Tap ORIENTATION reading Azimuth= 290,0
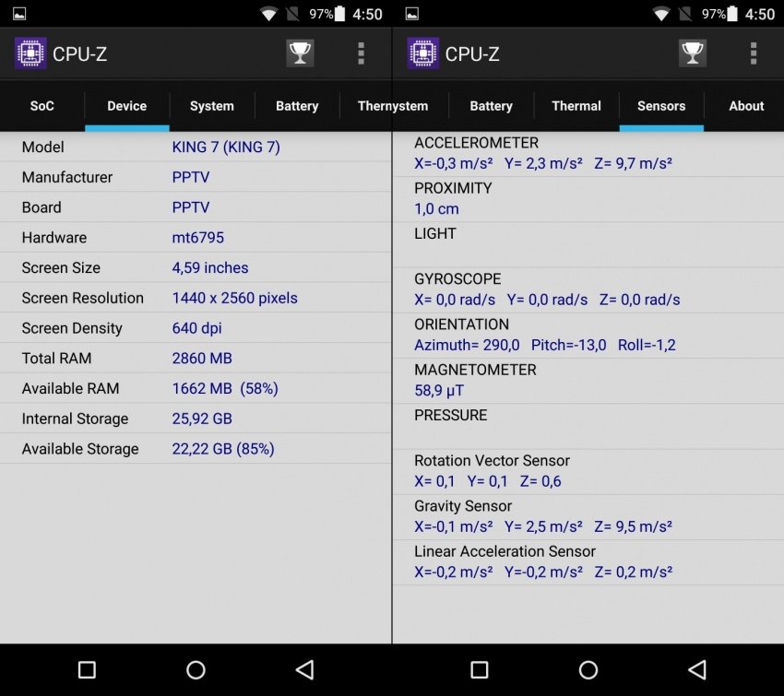The image size is (784, 696). point(467,345)
